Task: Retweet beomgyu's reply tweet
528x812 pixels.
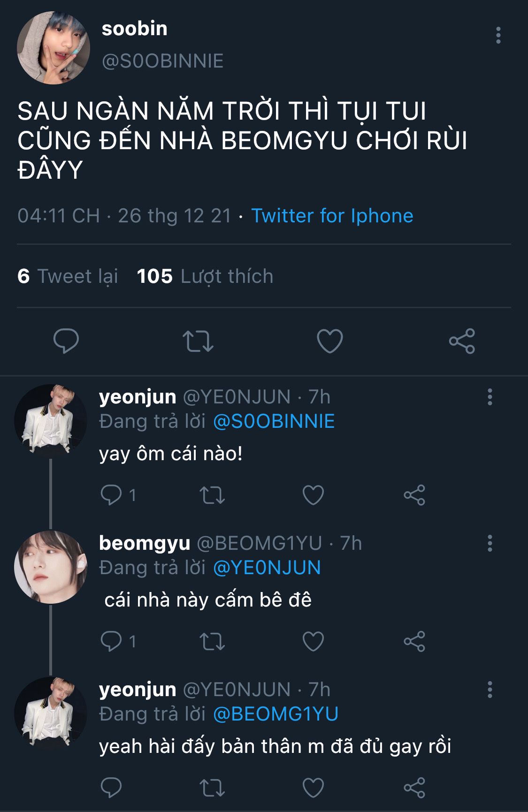Action: coord(212,641)
